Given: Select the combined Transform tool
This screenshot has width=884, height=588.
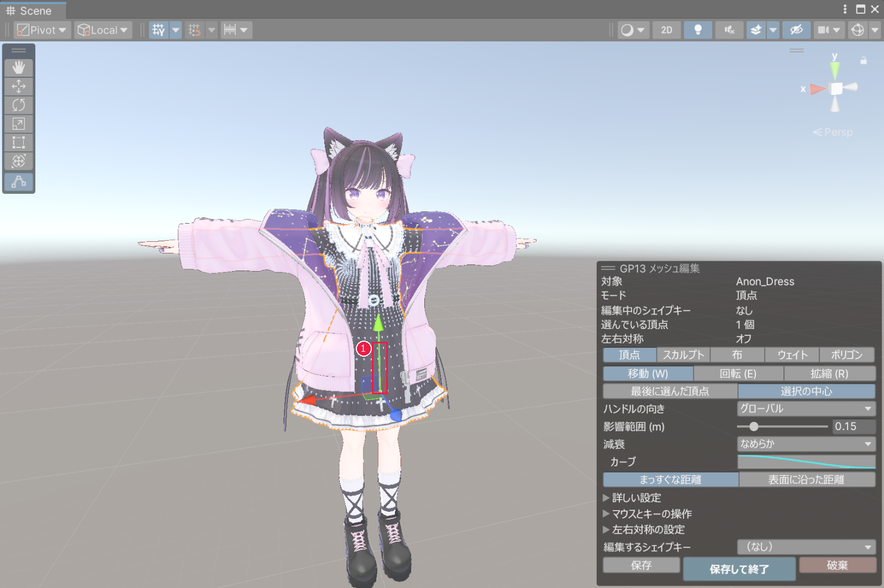Looking at the screenshot, I should [x=19, y=161].
